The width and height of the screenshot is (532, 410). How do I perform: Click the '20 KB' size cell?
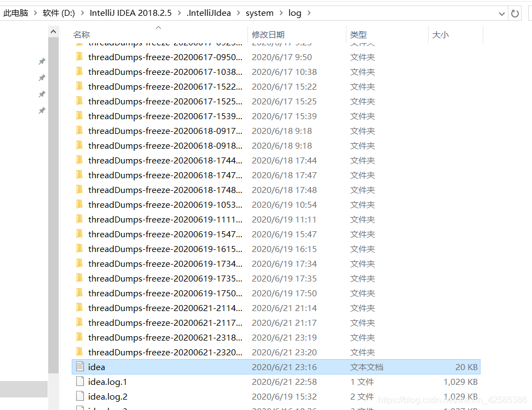(x=466, y=367)
